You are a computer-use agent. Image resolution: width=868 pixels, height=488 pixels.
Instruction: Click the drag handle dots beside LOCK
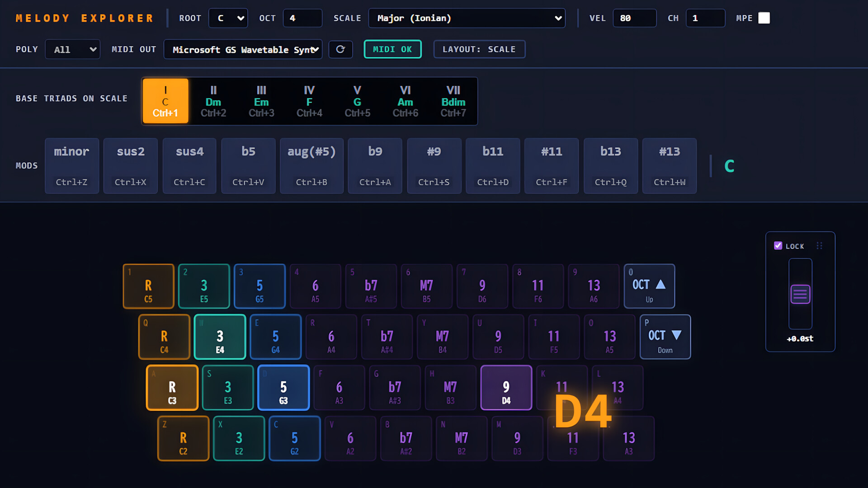(x=819, y=246)
